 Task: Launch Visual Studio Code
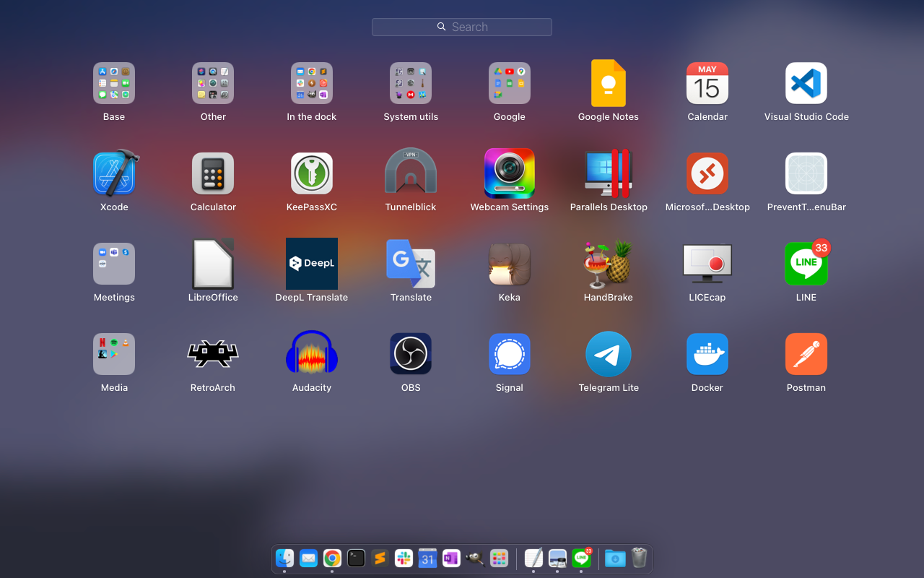click(x=806, y=83)
